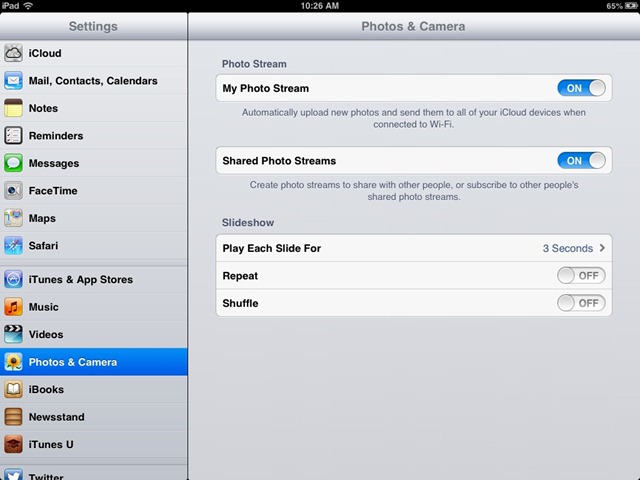
Task: Tap the iCloud cloud icon
Action: pos(13,53)
